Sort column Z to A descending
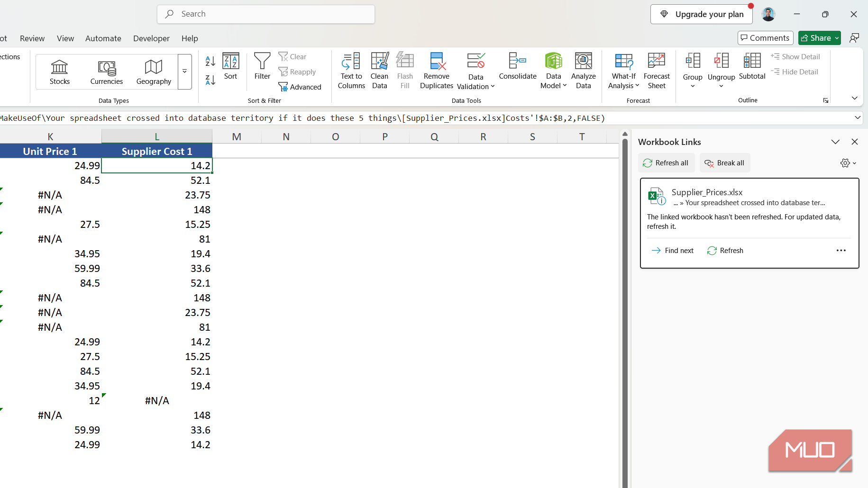Image resolution: width=868 pixels, height=488 pixels. pos(210,80)
